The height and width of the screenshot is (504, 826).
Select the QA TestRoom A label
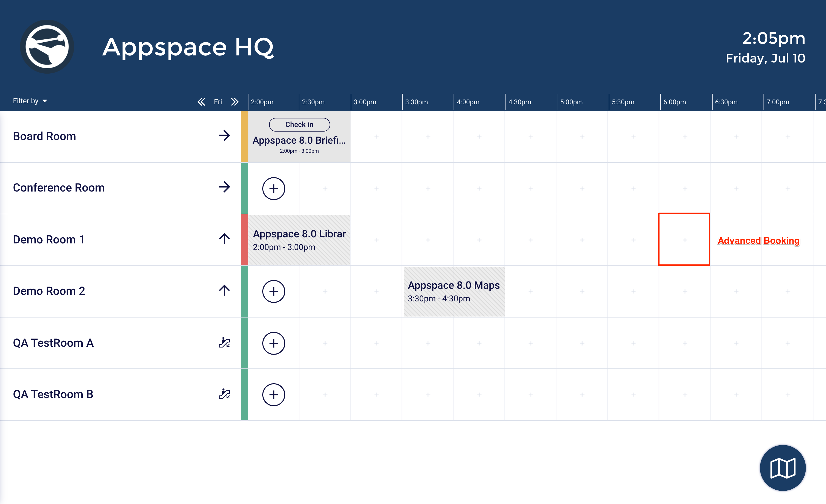(53, 343)
